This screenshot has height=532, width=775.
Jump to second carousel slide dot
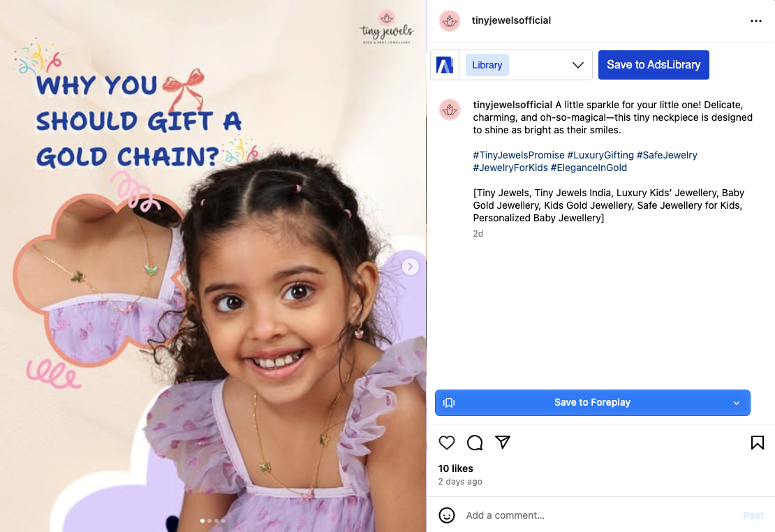point(209,521)
